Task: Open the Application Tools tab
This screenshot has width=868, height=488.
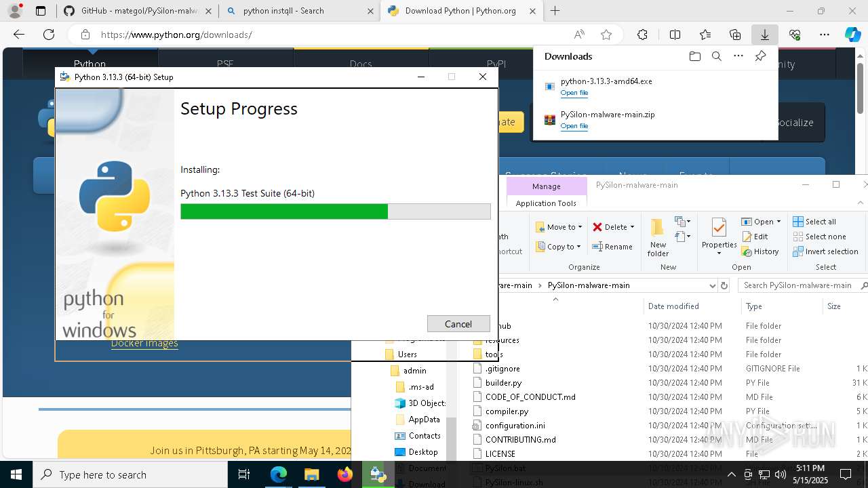Action: (546, 203)
